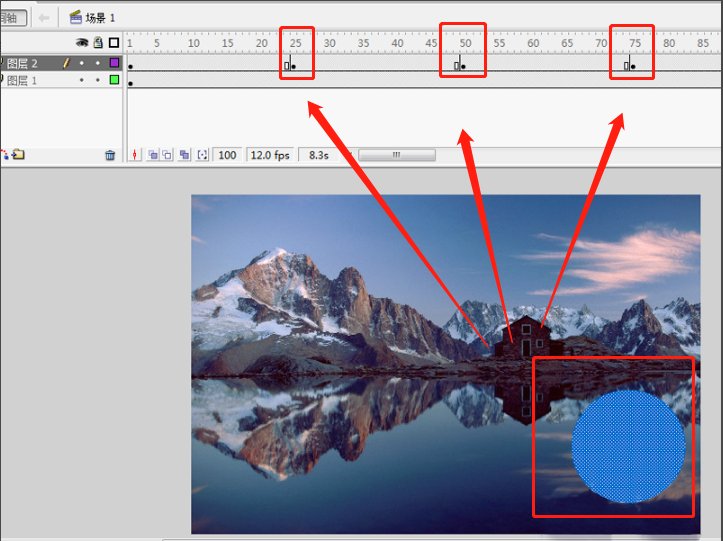Click the Center Frame button
Image resolution: width=723 pixels, height=541 pixels.
coord(136,155)
